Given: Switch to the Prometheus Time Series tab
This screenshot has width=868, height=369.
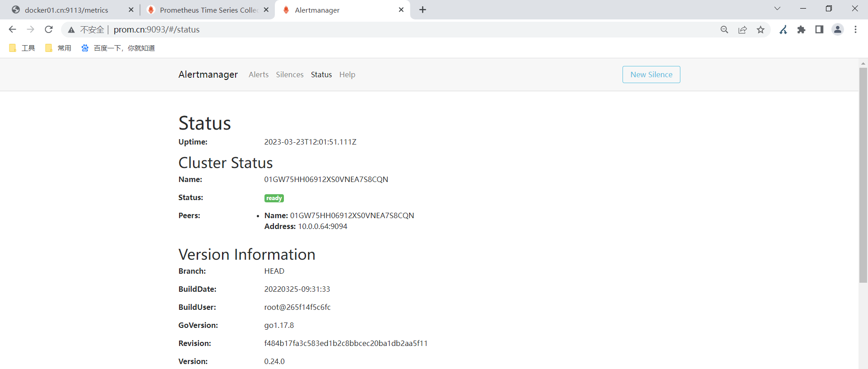Looking at the screenshot, I should (x=207, y=10).
